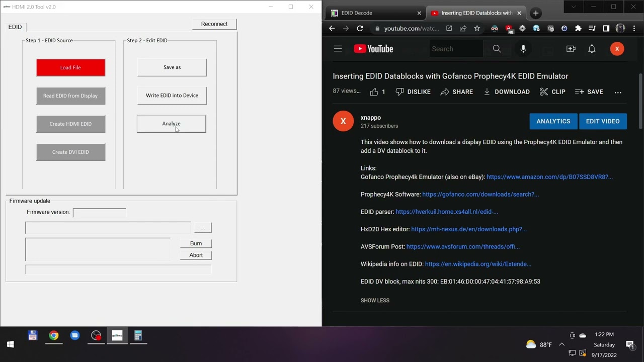The width and height of the screenshot is (644, 362).
Task: Click the ANALYTICS button
Action: (x=553, y=121)
